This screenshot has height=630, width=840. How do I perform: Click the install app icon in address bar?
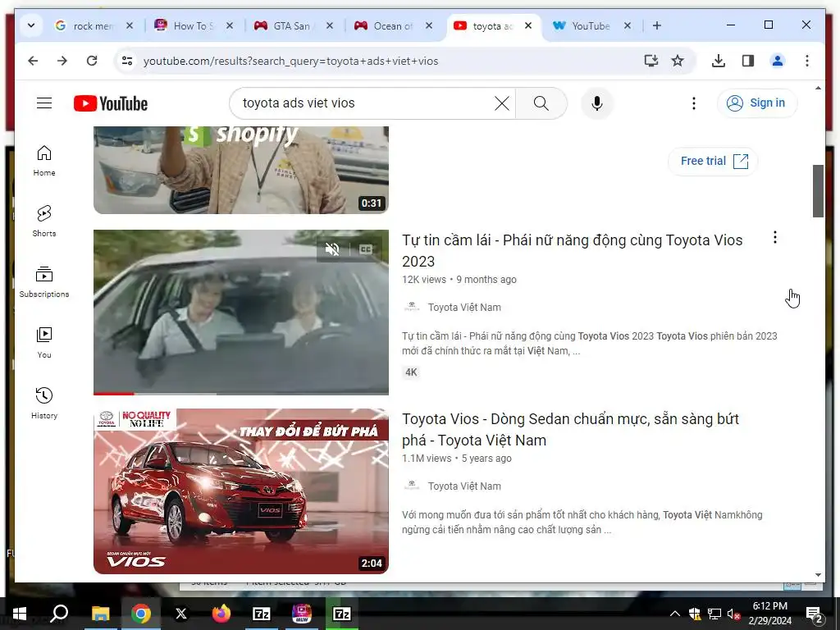click(x=651, y=61)
